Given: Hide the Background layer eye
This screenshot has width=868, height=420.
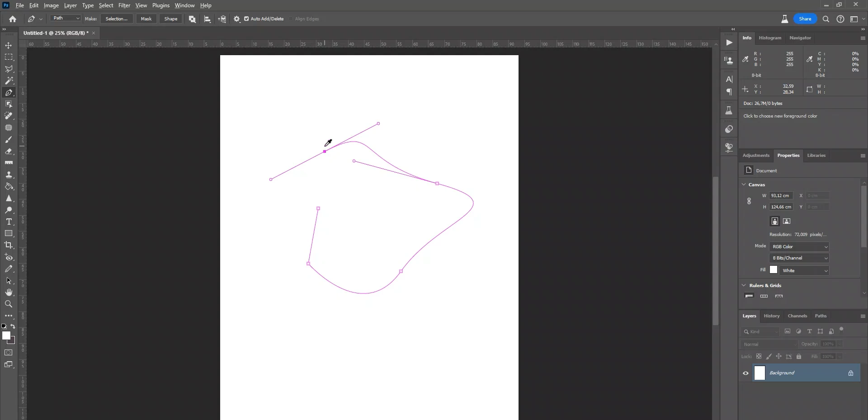Looking at the screenshot, I should pyautogui.click(x=746, y=373).
